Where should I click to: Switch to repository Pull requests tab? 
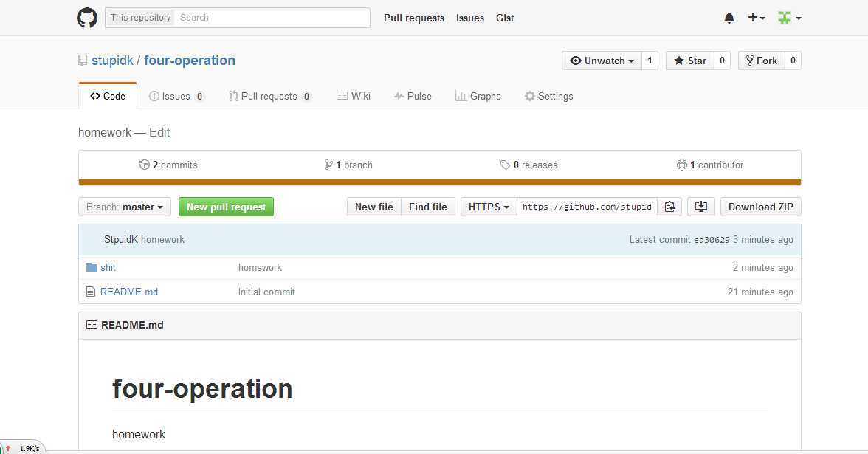tap(270, 96)
